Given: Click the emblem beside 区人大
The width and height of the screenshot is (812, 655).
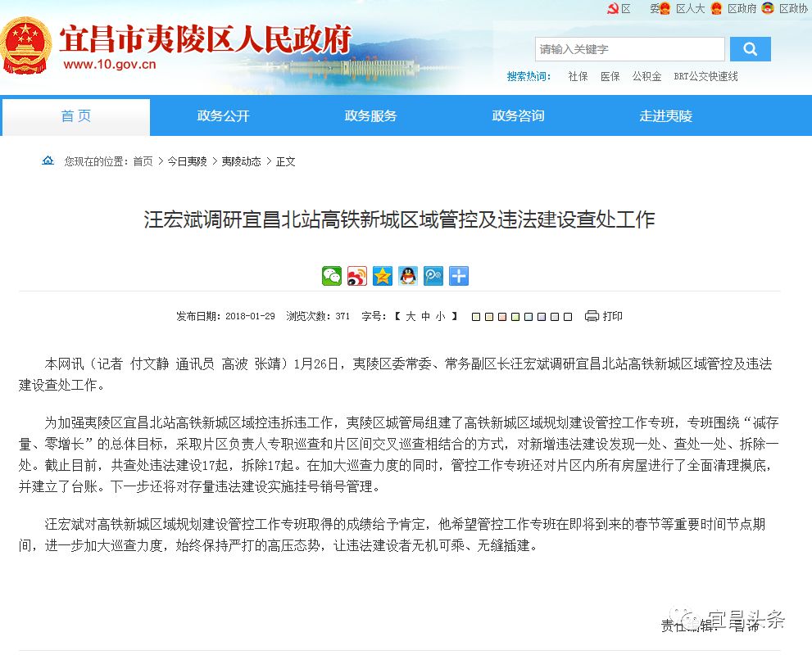Looking at the screenshot, I should [x=665, y=8].
